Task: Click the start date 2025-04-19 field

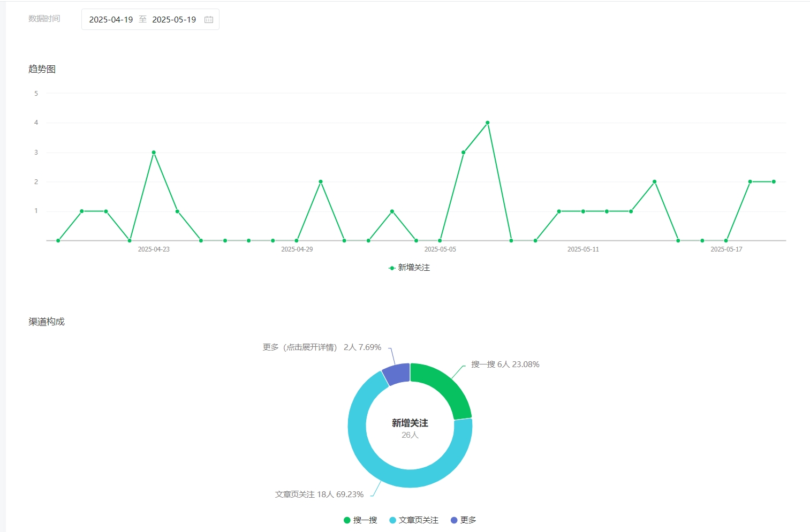Action: [111, 20]
